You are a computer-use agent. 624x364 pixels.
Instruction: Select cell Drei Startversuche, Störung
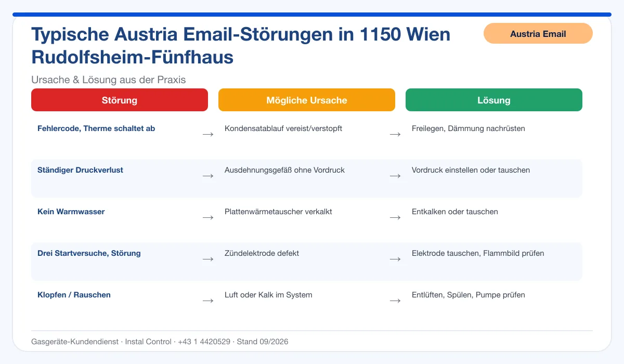coord(89,253)
